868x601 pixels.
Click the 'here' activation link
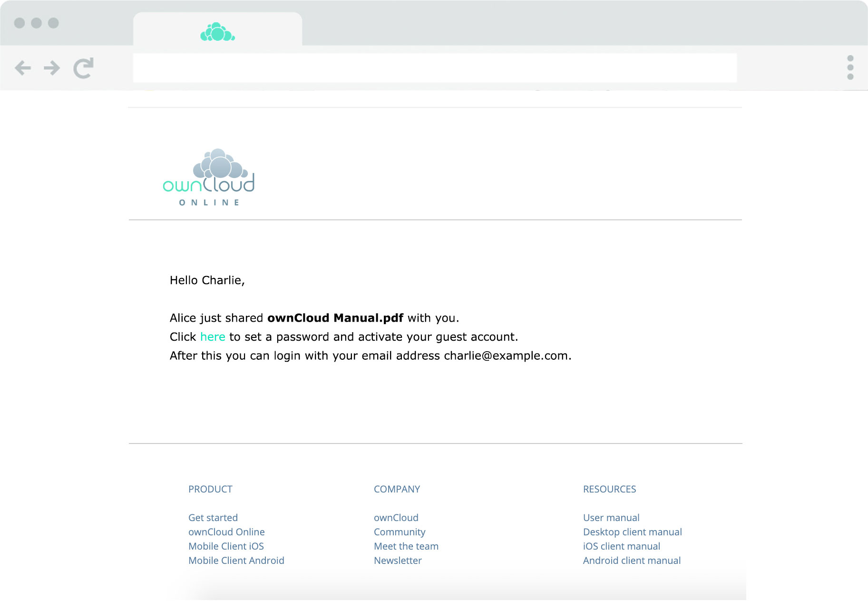click(213, 337)
